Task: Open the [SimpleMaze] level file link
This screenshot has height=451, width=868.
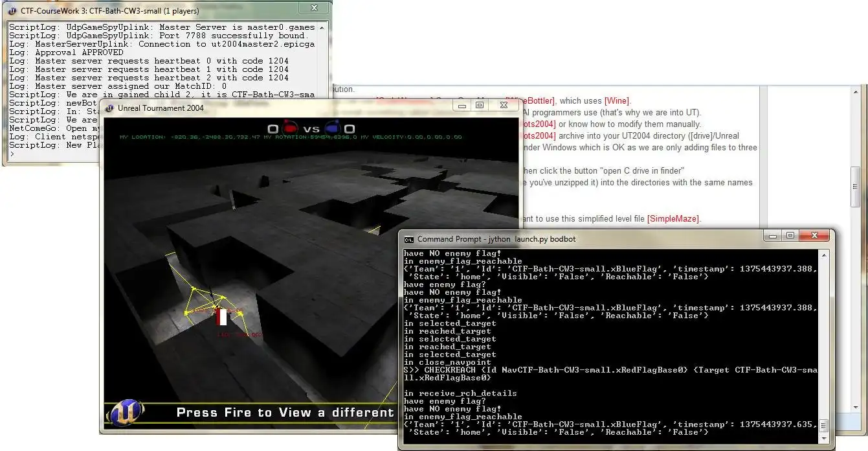Action: point(674,218)
